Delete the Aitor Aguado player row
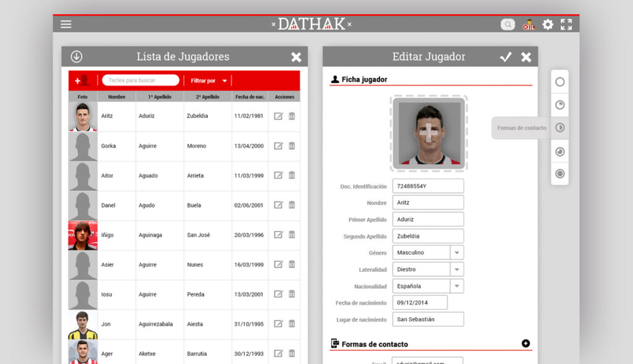The height and width of the screenshot is (364, 633). (x=292, y=176)
